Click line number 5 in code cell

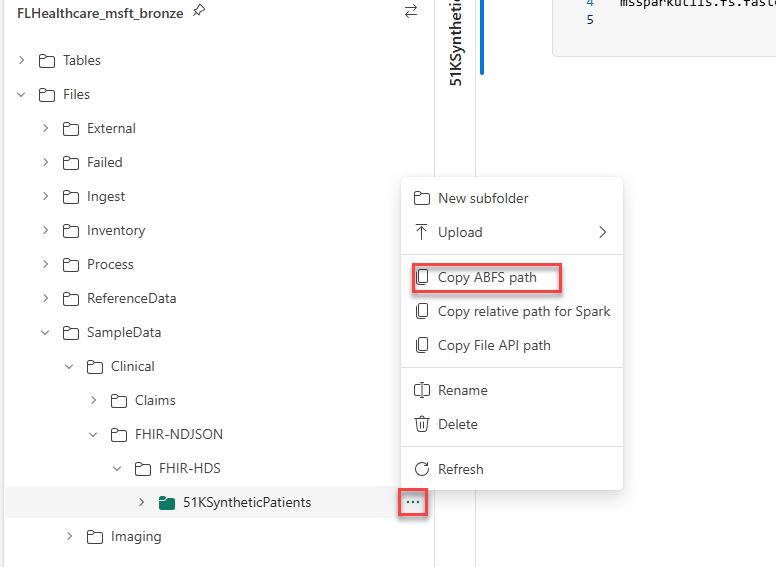589,20
